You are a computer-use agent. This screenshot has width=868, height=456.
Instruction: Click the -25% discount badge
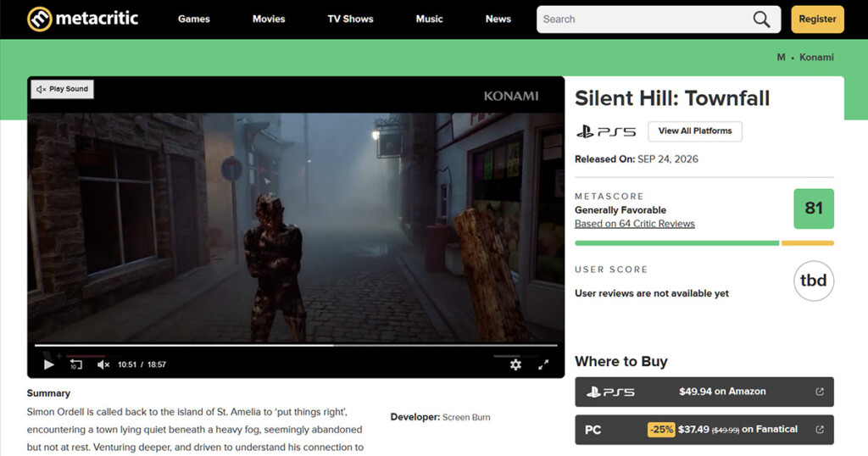661,430
